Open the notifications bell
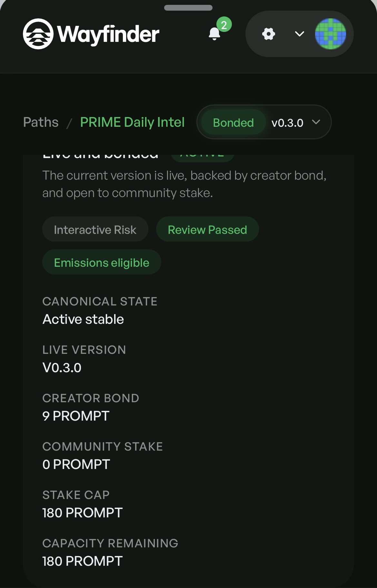This screenshot has height=588, width=377. tap(214, 34)
